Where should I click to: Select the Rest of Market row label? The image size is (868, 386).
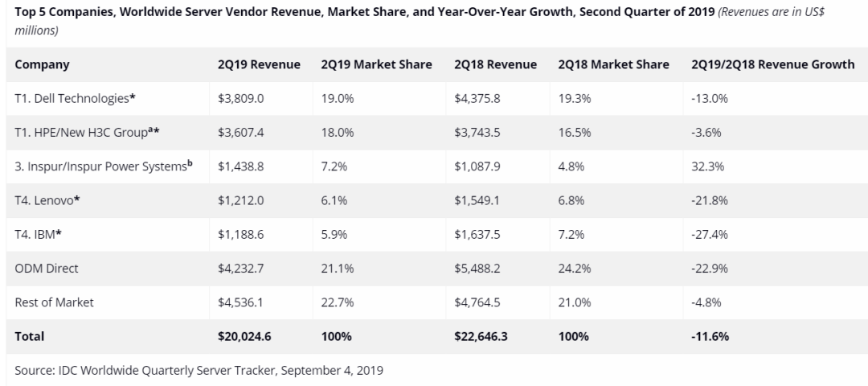(54, 302)
